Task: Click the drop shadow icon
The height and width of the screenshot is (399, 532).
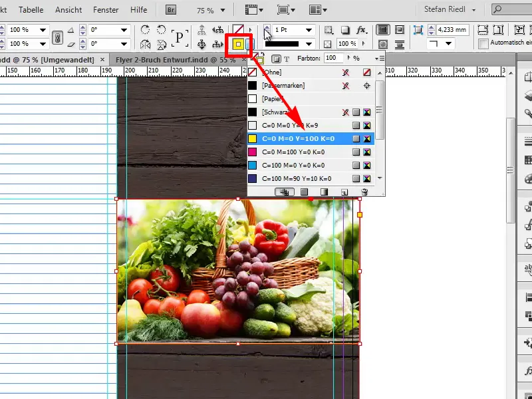Action: point(345,30)
